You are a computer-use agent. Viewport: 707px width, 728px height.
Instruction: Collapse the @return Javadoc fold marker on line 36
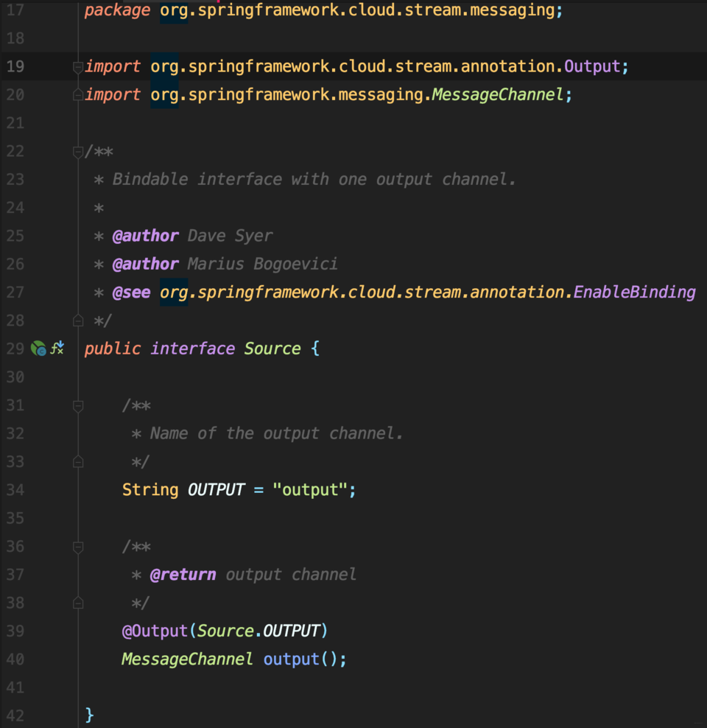point(78,547)
